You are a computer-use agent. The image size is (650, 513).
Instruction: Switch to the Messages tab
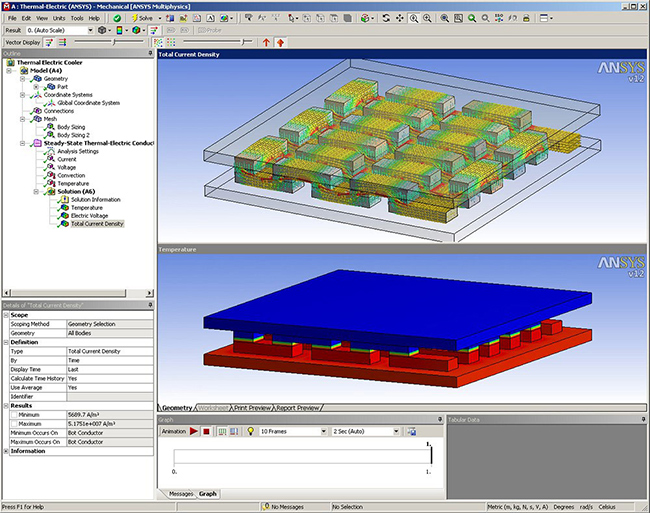point(181,493)
